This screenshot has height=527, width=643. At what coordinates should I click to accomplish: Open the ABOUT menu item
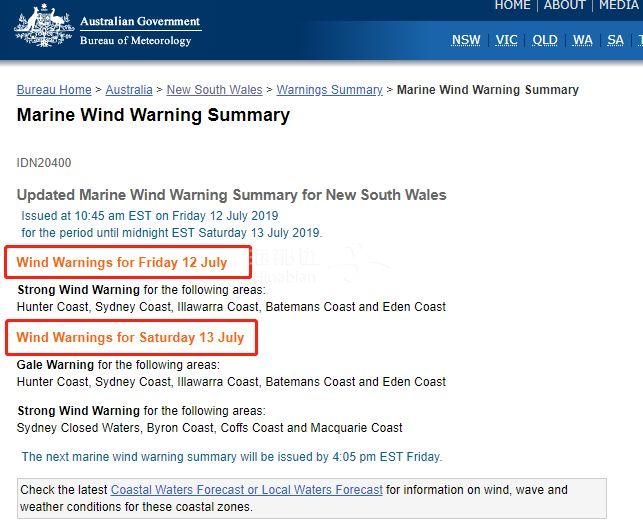coord(565,5)
